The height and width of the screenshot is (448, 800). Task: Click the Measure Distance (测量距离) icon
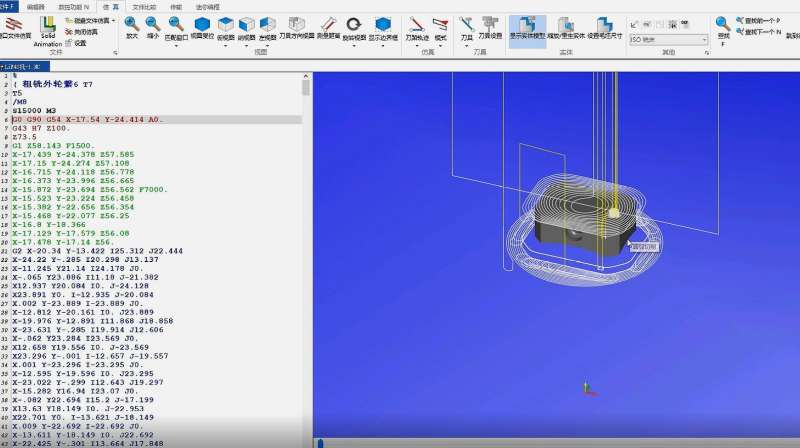click(x=329, y=25)
